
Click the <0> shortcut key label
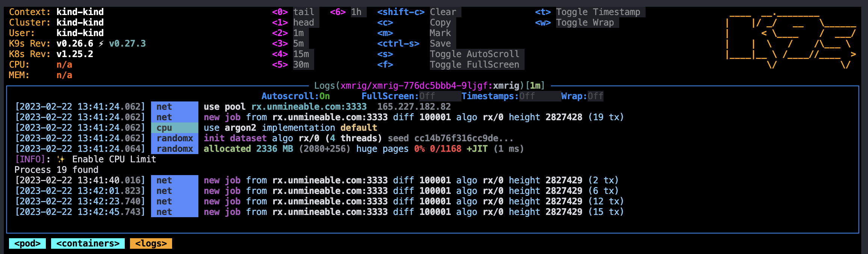280,12
